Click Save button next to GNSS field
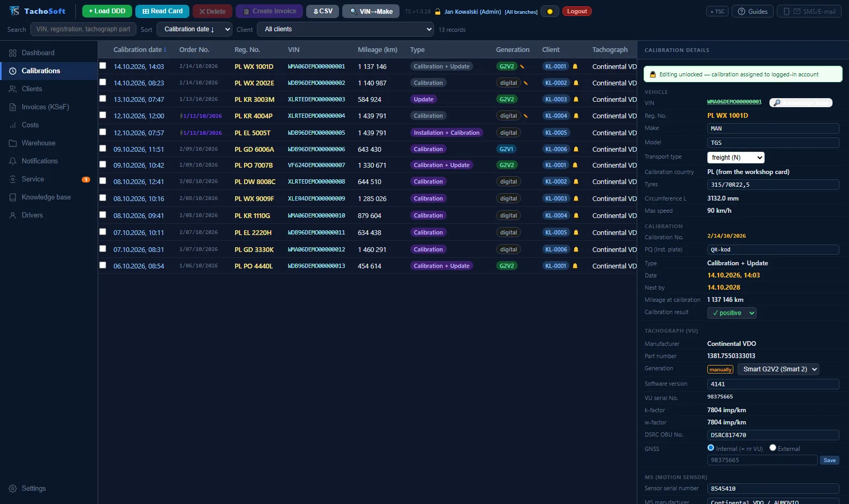849x504 pixels. point(829,460)
